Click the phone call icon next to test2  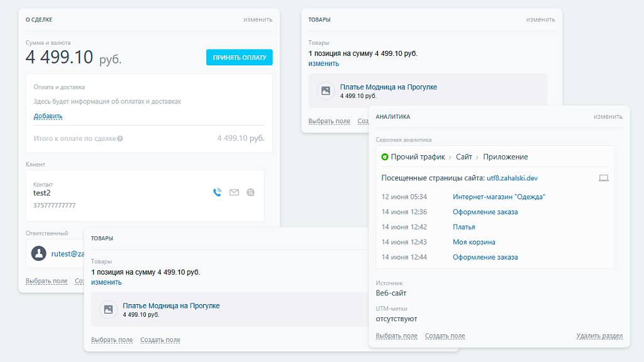click(x=217, y=193)
